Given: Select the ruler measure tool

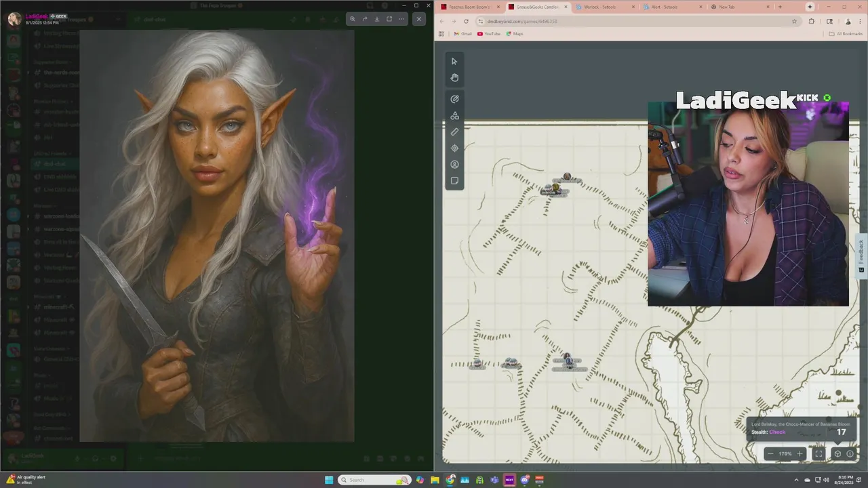Looking at the screenshot, I should pyautogui.click(x=454, y=132).
